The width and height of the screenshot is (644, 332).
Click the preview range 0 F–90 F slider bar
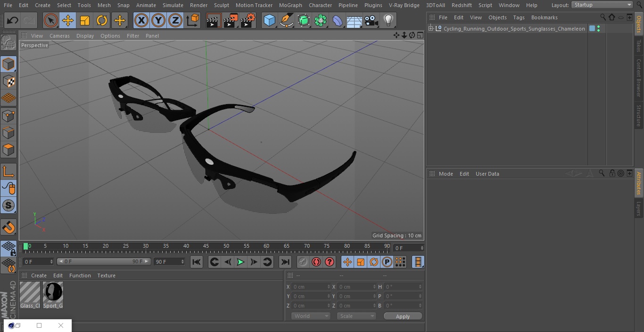(x=104, y=261)
